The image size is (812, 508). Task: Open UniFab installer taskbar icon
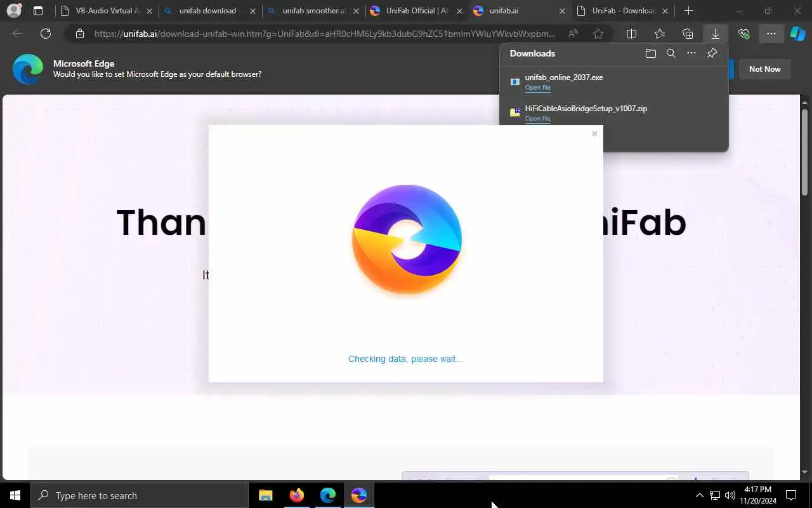click(x=359, y=495)
